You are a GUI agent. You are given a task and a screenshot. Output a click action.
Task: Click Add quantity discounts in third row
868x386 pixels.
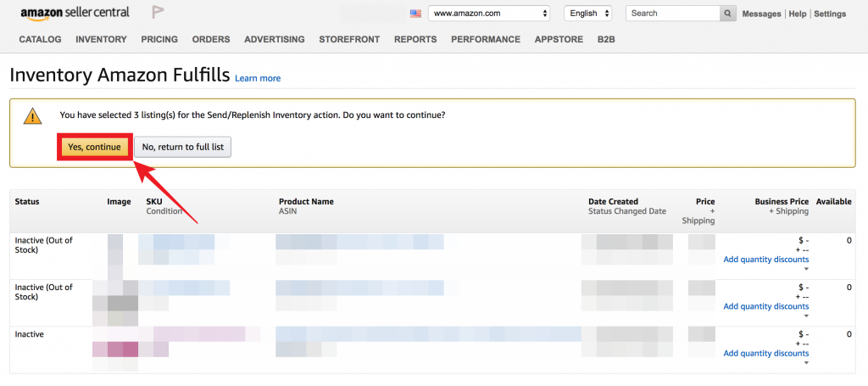pyautogui.click(x=766, y=353)
